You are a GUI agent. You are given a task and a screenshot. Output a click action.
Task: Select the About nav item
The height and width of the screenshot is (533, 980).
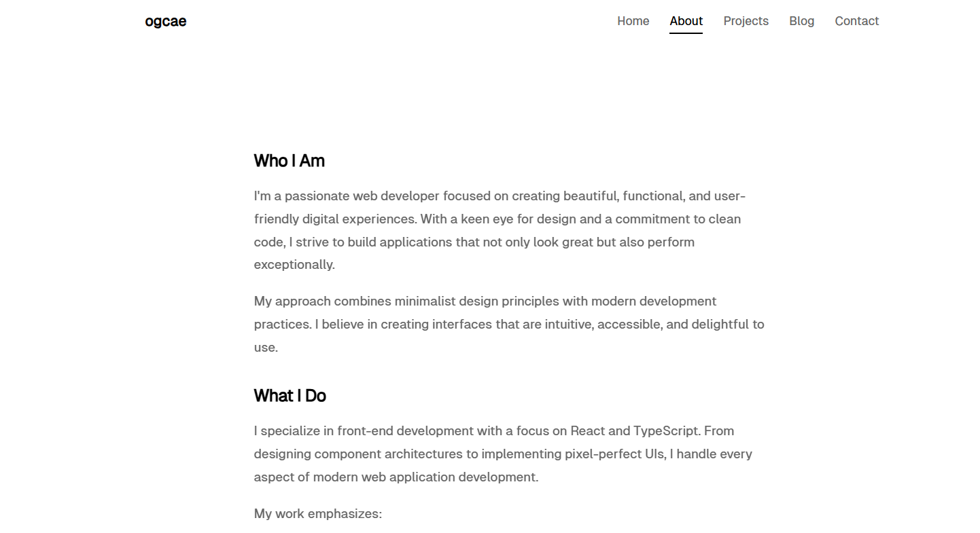pos(686,21)
